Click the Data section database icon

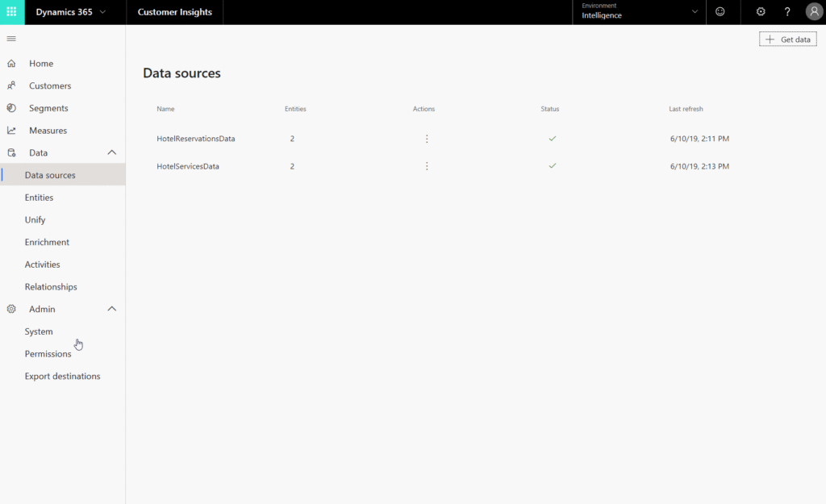tap(11, 152)
